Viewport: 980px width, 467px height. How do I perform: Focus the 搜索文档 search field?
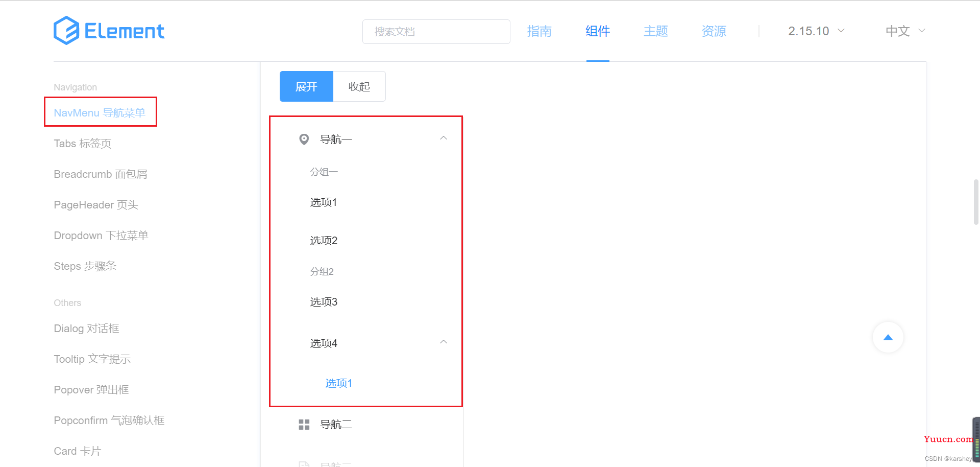(x=436, y=32)
